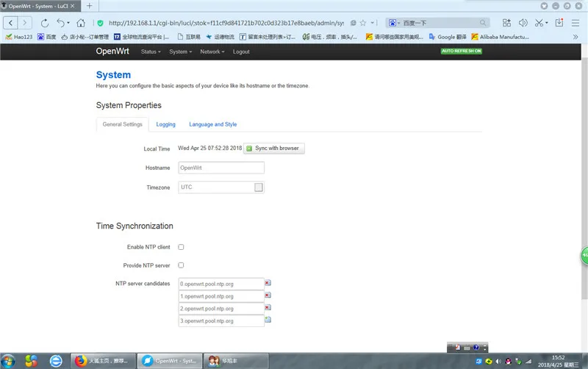
Task: Click the browser sound speaker icon
Action: point(523,23)
